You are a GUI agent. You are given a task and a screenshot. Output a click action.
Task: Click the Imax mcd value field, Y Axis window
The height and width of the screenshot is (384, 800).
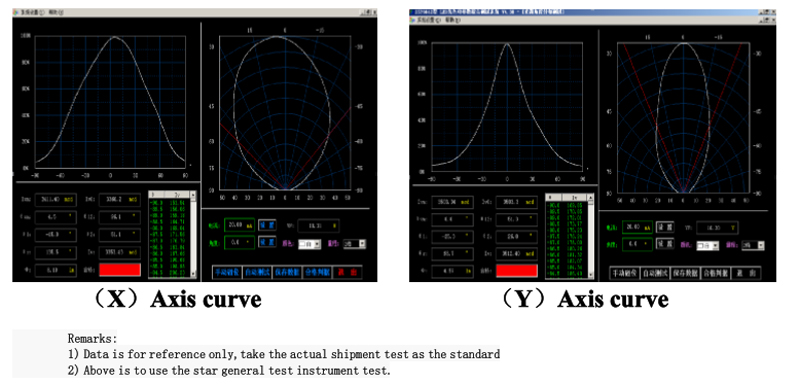click(453, 202)
